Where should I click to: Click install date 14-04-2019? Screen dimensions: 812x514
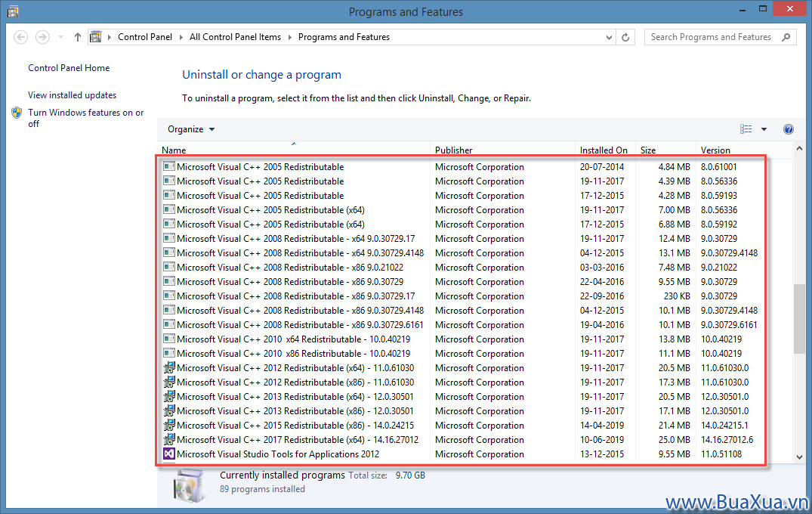click(x=602, y=426)
